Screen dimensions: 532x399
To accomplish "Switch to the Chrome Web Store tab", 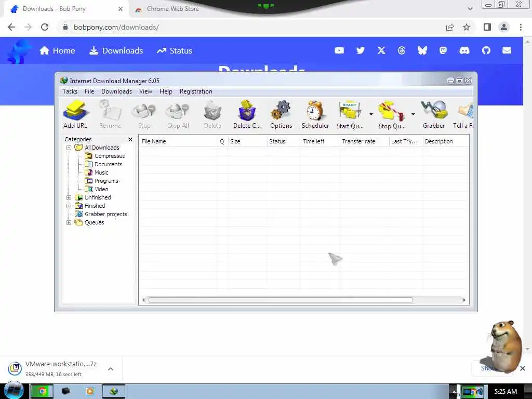I will (172, 9).
